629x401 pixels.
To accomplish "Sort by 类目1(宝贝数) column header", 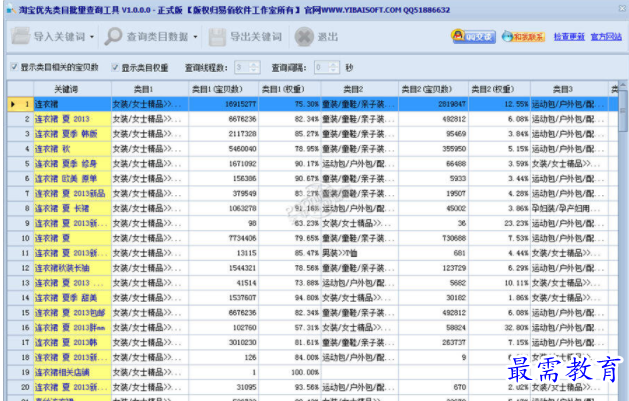I will click(x=223, y=89).
